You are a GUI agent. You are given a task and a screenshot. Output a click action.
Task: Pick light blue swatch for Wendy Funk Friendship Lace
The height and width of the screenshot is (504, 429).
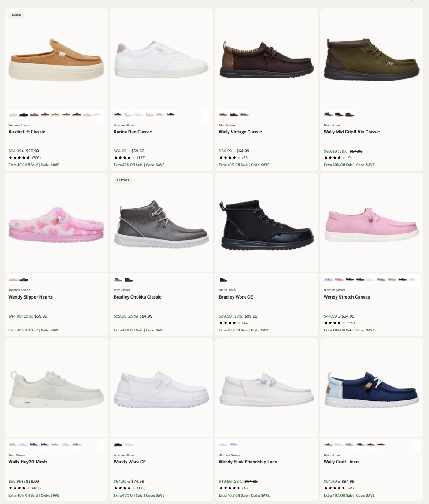pos(234,444)
